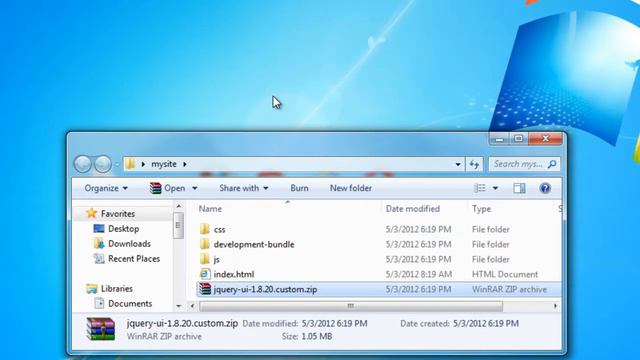Screen dimensions: 640x360
Task: Click the jquery-ui zip archive icon in list
Action: tap(205, 289)
